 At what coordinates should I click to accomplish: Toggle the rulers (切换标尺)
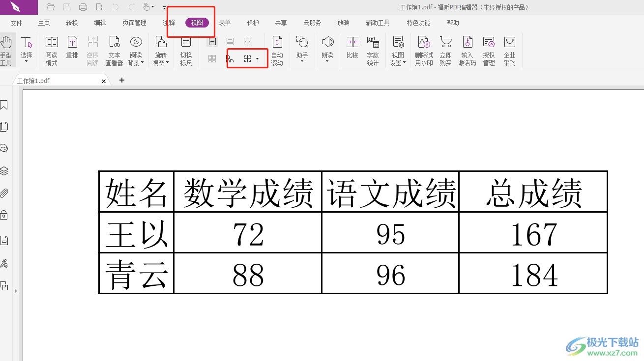[x=186, y=50]
